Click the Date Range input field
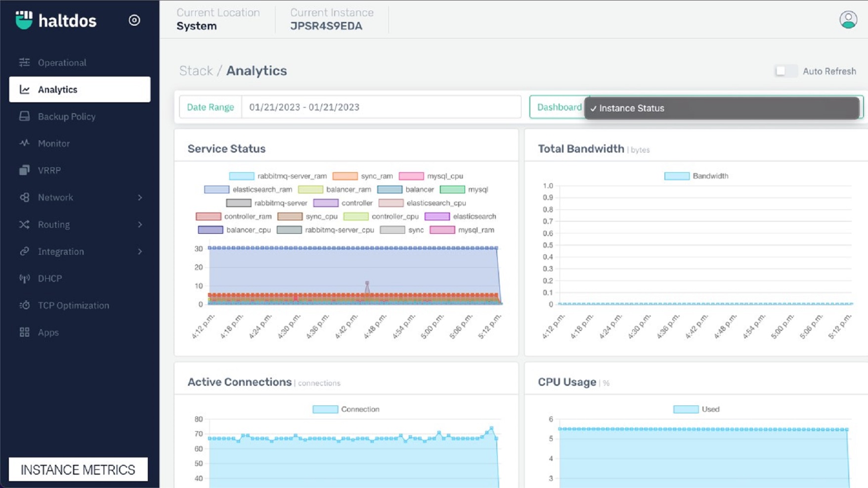 381,107
